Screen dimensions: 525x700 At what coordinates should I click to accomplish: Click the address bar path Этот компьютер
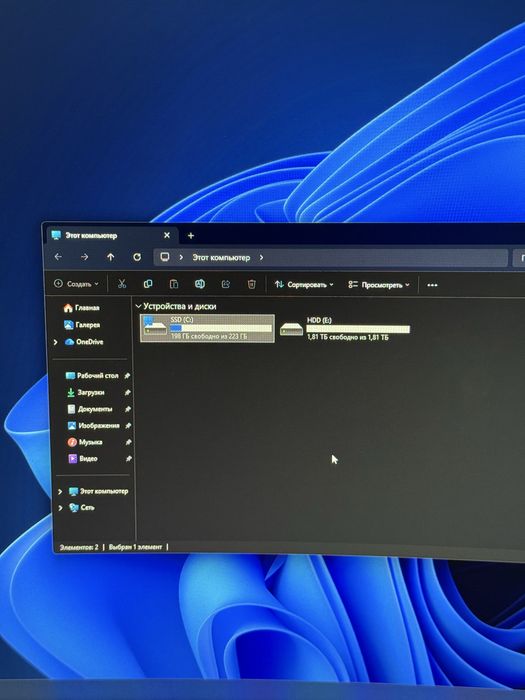221,258
